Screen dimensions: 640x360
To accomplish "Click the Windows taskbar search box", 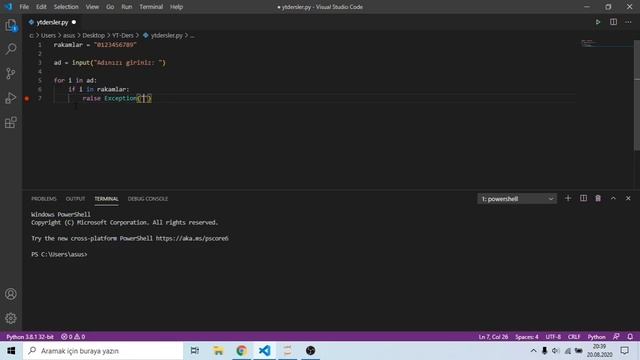I will pos(103,351).
